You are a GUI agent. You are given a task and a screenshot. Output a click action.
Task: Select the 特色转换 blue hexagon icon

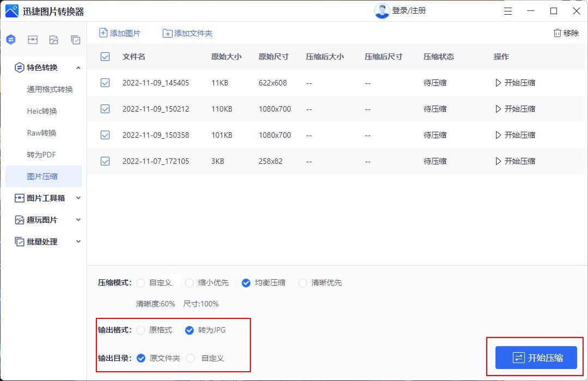pyautogui.click(x=11, y=39)
